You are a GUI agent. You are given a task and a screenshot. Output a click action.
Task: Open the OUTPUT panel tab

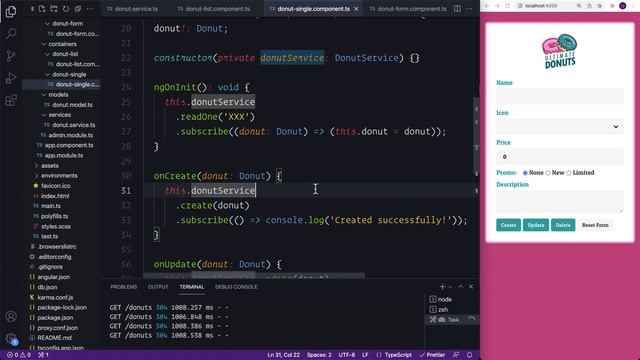pos(158,287)
